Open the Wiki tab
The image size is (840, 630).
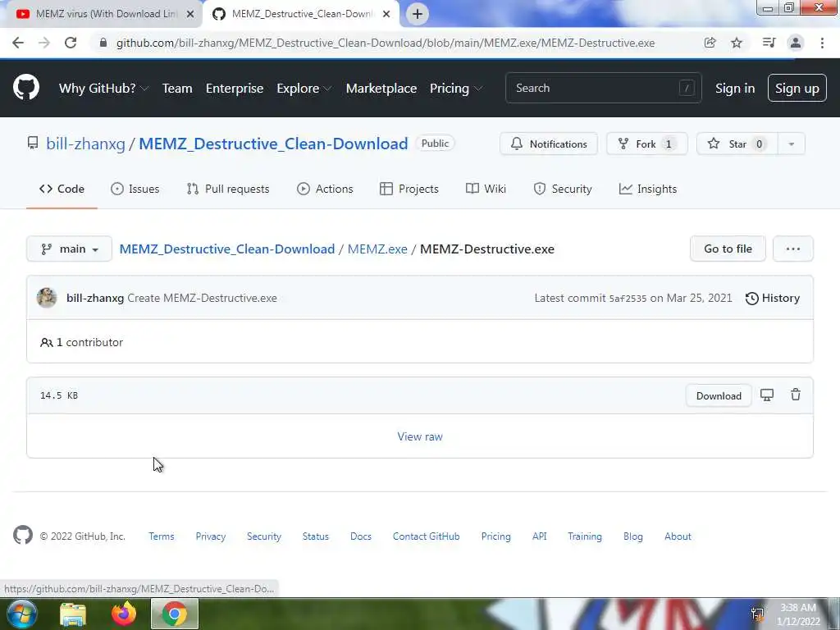pyautogui.click(x=486, y=189)
